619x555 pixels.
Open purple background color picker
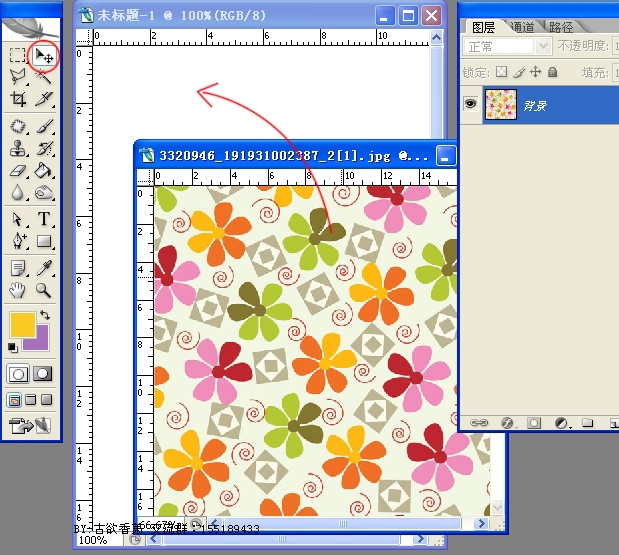pos(43,341)
